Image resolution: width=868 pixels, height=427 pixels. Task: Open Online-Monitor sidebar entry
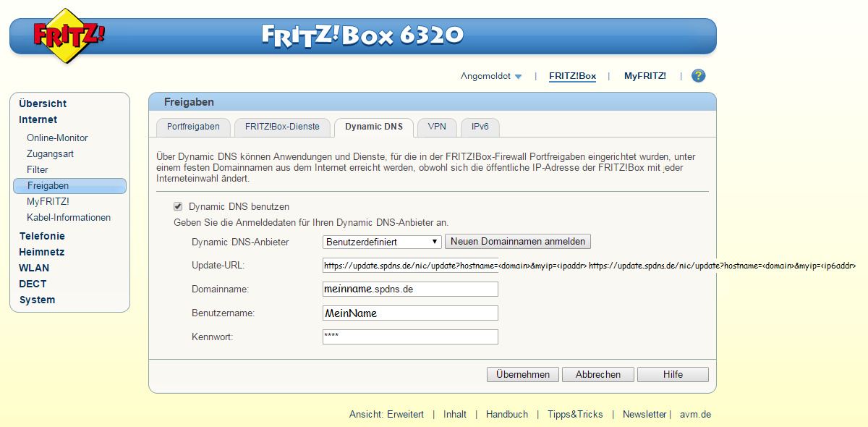coord(57,138)
